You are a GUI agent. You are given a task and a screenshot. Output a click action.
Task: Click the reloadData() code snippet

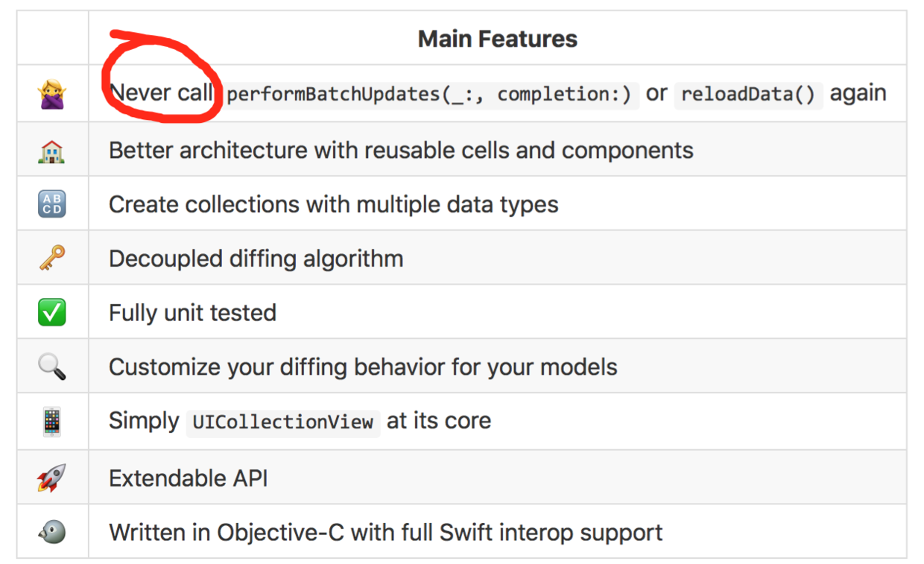(x=748, y=95)
